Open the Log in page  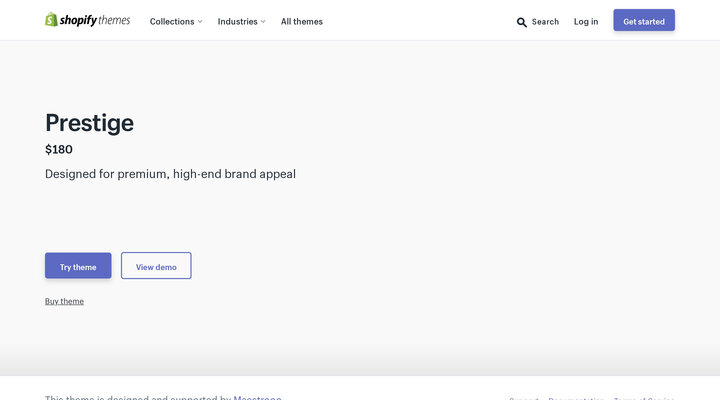586,21
